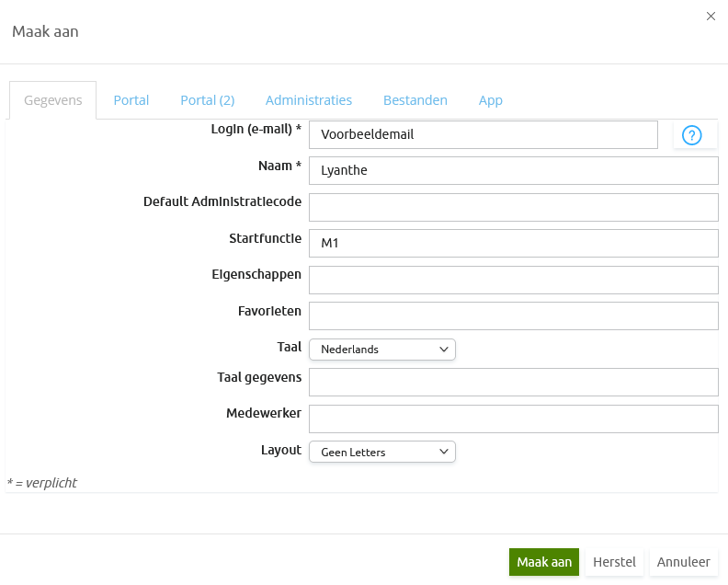Click into the Naam field

coord(513,170)
